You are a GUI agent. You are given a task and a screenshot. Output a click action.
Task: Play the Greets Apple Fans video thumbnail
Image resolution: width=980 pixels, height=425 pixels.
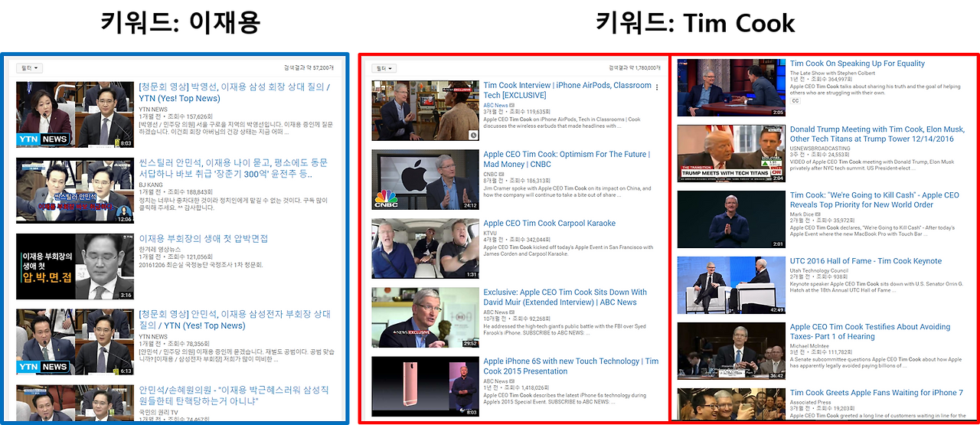coord(731,404)
